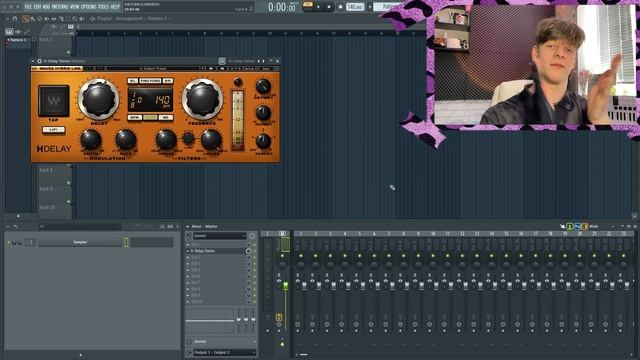Toggle the LoFi button on H-Delay

53,130
